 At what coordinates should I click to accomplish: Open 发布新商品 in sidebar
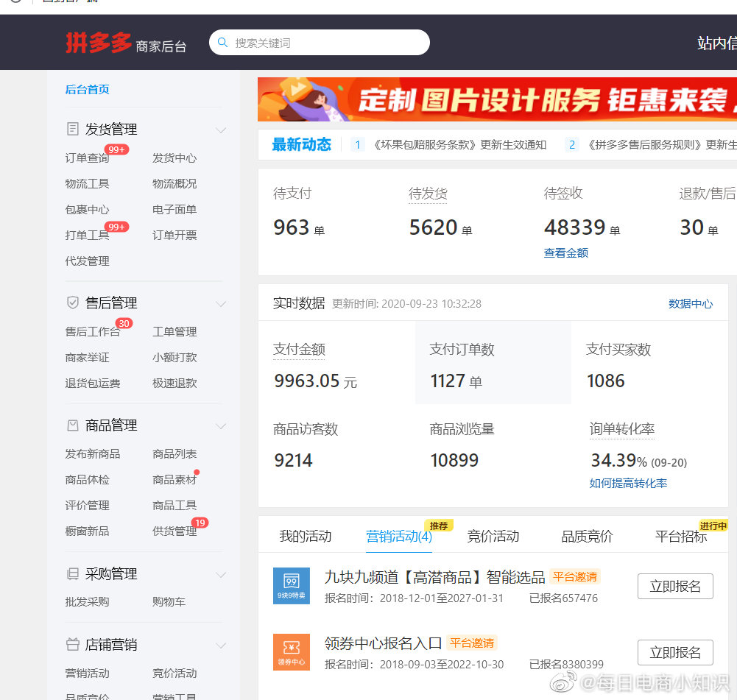click(x=93, y=454)
